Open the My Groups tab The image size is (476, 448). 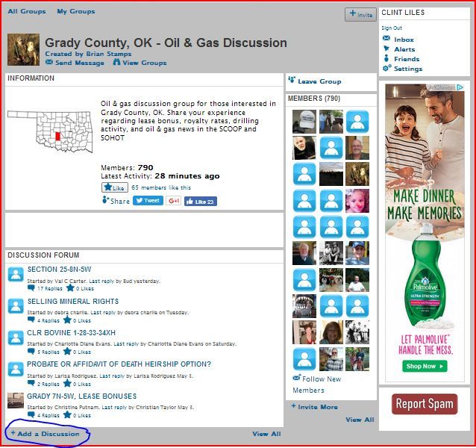(x=76, y=11)
